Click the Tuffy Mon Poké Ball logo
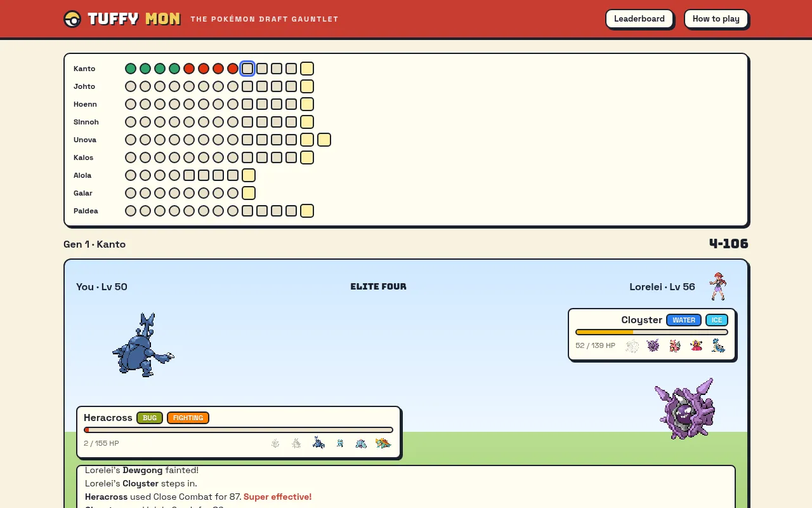 coord(72,19)
